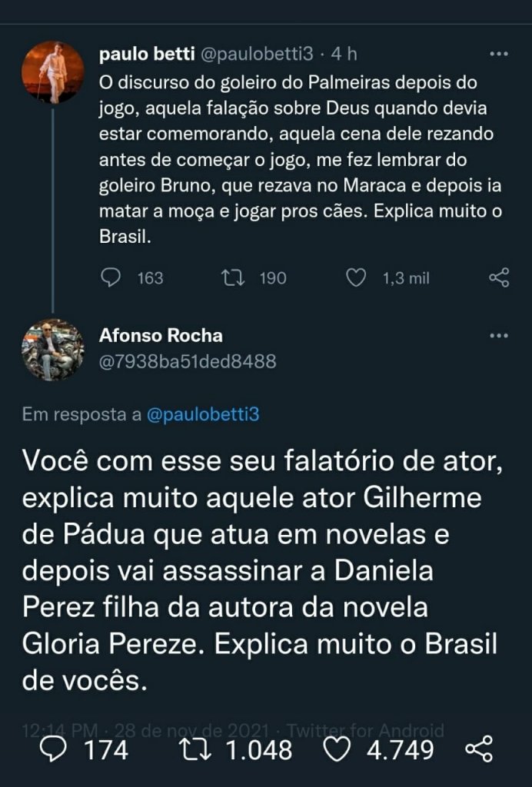Click the @7938ba51ded8488 handle
The height and width of the screenshot is (787, 532).
click(188, 360)
